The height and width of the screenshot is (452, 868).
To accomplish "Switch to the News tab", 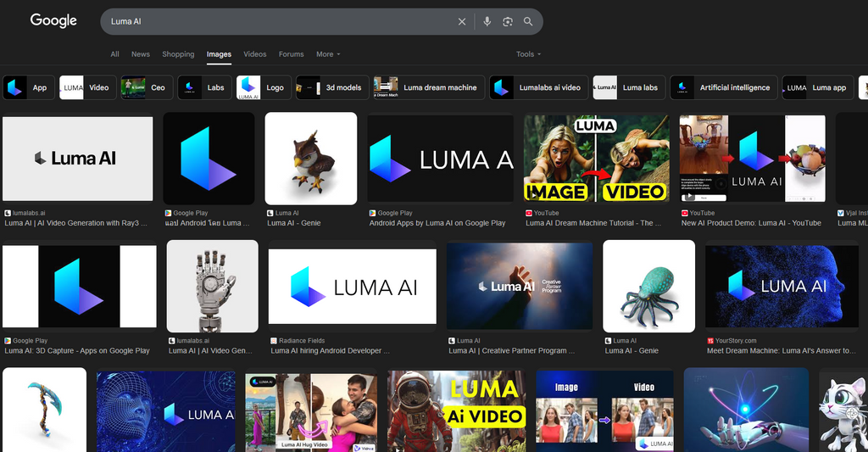I will point(141,54).
